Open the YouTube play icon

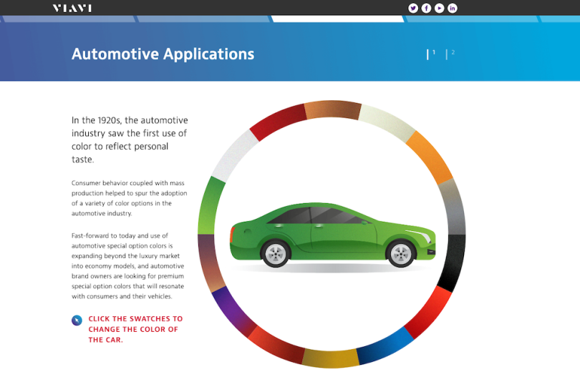click(439, 8)
